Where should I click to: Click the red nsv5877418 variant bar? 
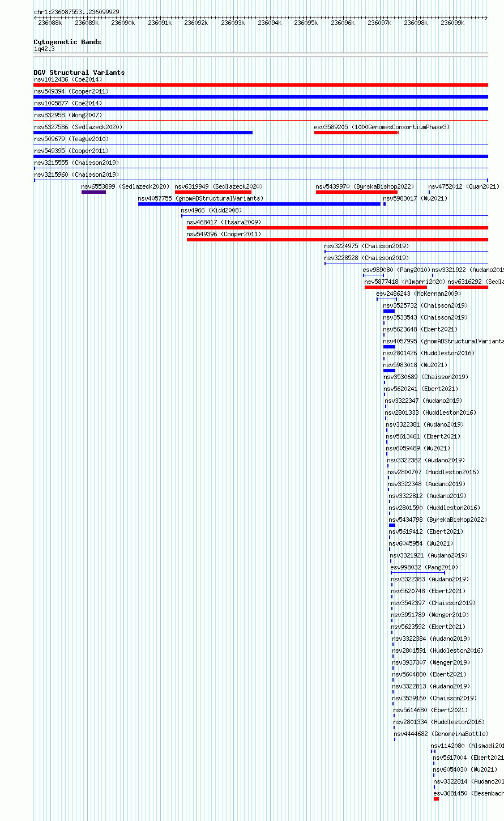pos(396,287)
